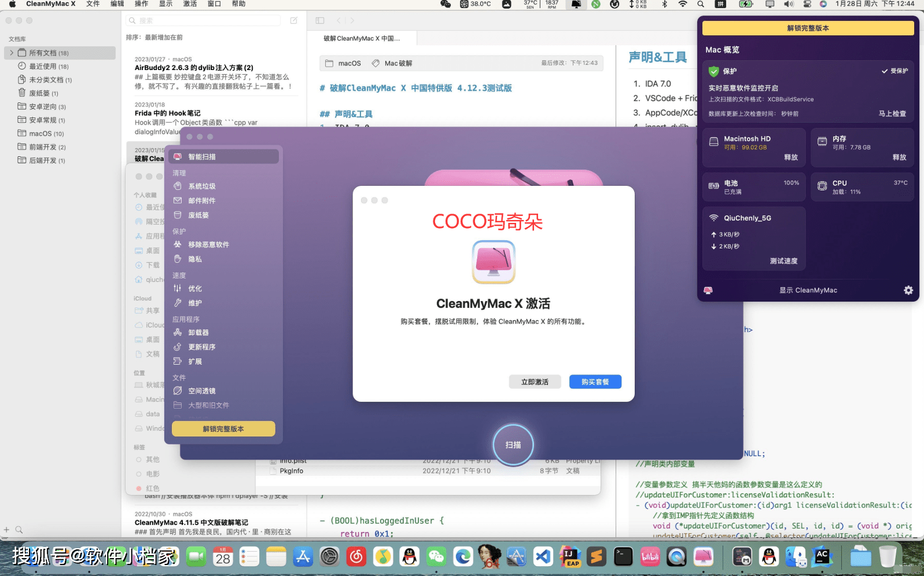Viewport: 924px width, 576px height.
Task: Open CleanMyMac 4.11.5 中文版破解笔记 note
Action: coord(214,523)
